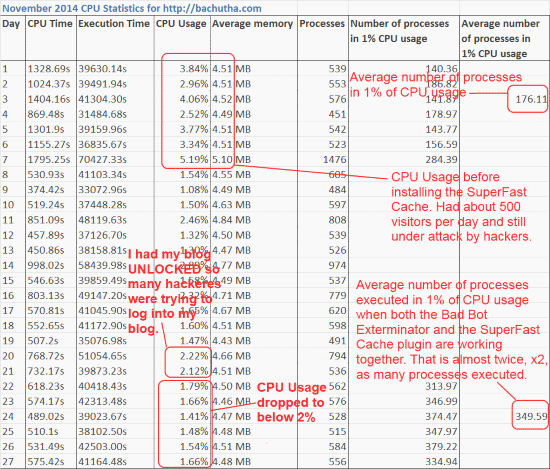This screenshot has width=550, height=469.
Task: Select the Processes column header
Action: [322, 24]
